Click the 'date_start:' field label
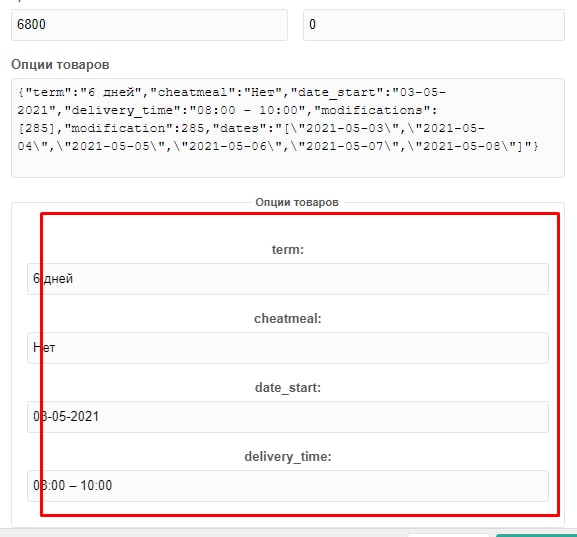Viewport: 577px width, 537px height. [x=288, y=387]
